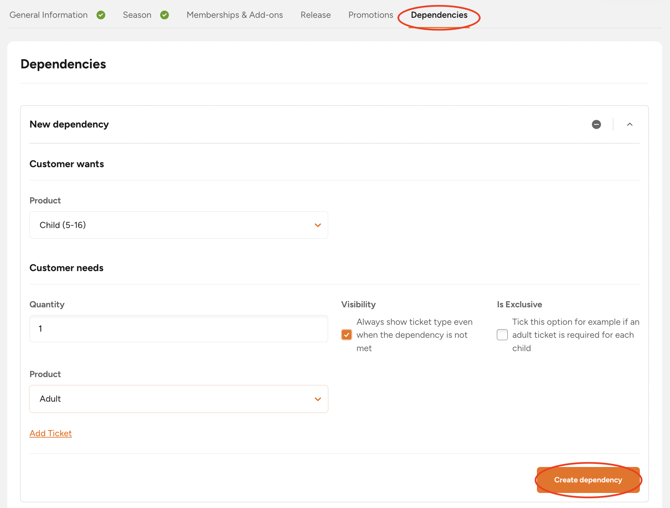Viewport: 670px width, 508px height.
Task: Click the Add Ticket link
Action: click(51, 433)
